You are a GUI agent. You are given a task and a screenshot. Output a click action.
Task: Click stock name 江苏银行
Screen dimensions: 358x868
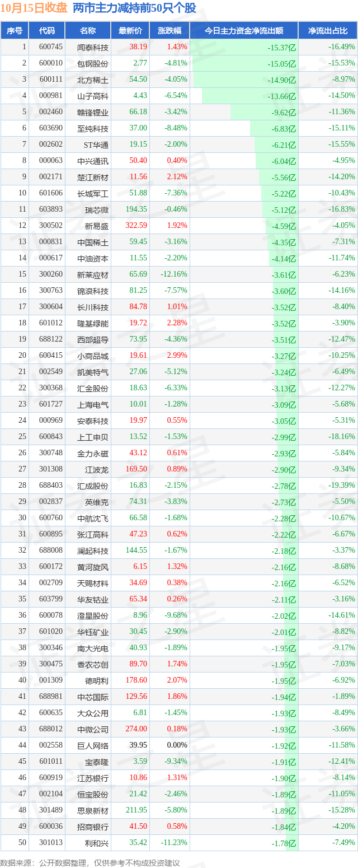click(x=93, y=778)
